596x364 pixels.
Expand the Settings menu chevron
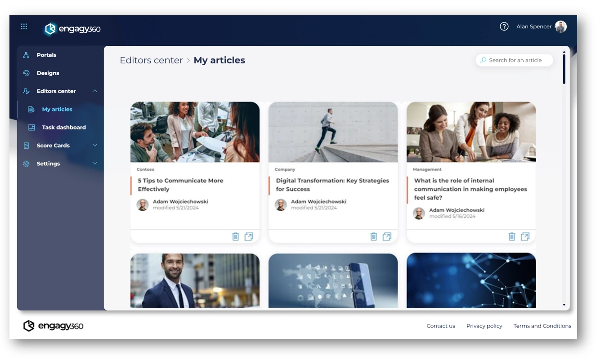94,164
